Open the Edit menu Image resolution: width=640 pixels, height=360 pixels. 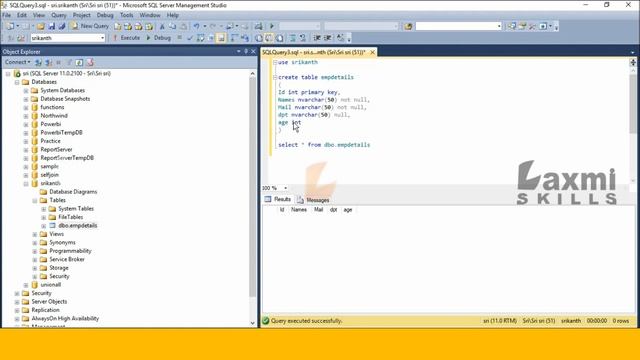[x=22, y=15]
